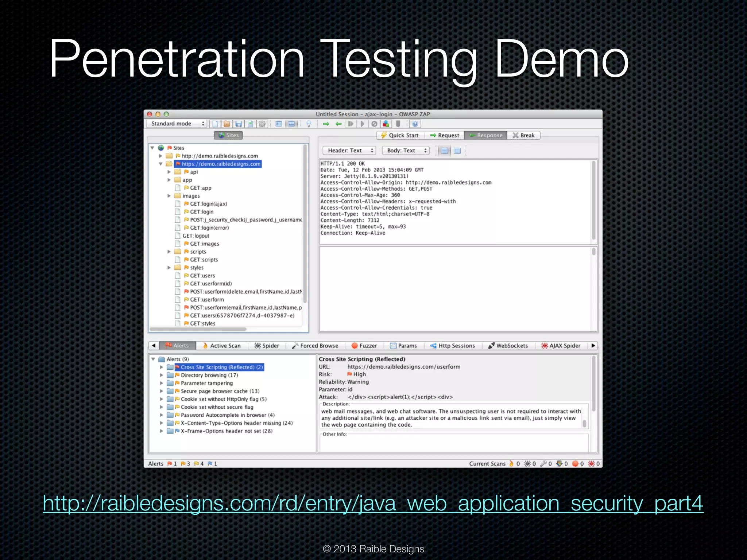Select POST:j_security_check tree row
This screenshot has width=747, height=560.
239,220
